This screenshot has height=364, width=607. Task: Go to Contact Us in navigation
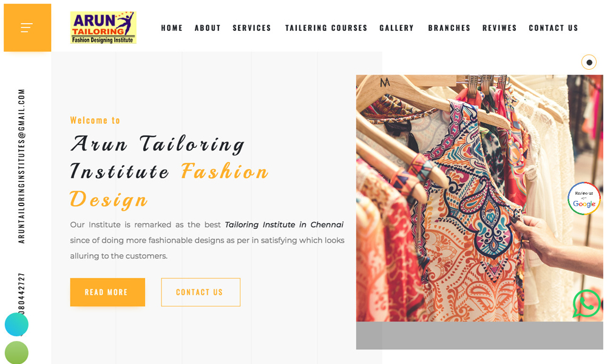click(x=553, y=28)
